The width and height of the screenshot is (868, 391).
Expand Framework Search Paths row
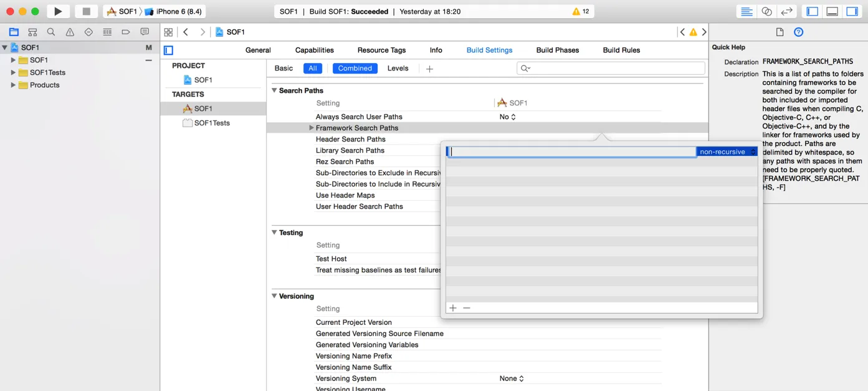point(312,128)
